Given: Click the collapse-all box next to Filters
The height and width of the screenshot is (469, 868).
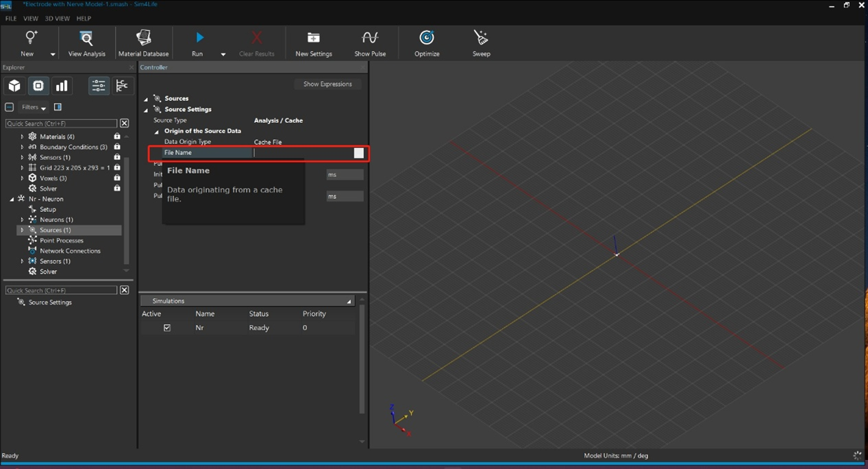Looking at the screenshot, I should (x=10, y=107).
